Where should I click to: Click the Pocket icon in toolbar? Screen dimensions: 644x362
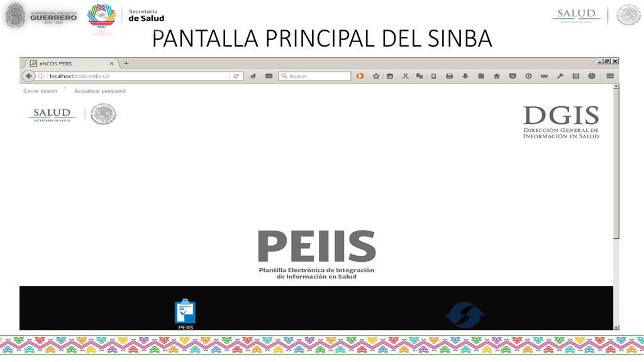coord(513,76)
